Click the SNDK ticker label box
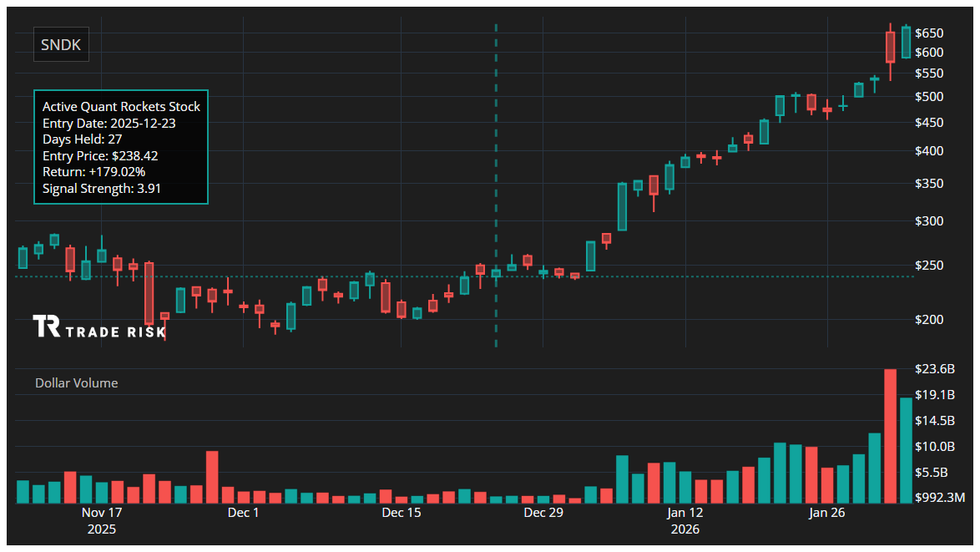Viewport: 980px width, 552px height. [x=61, y=44]
